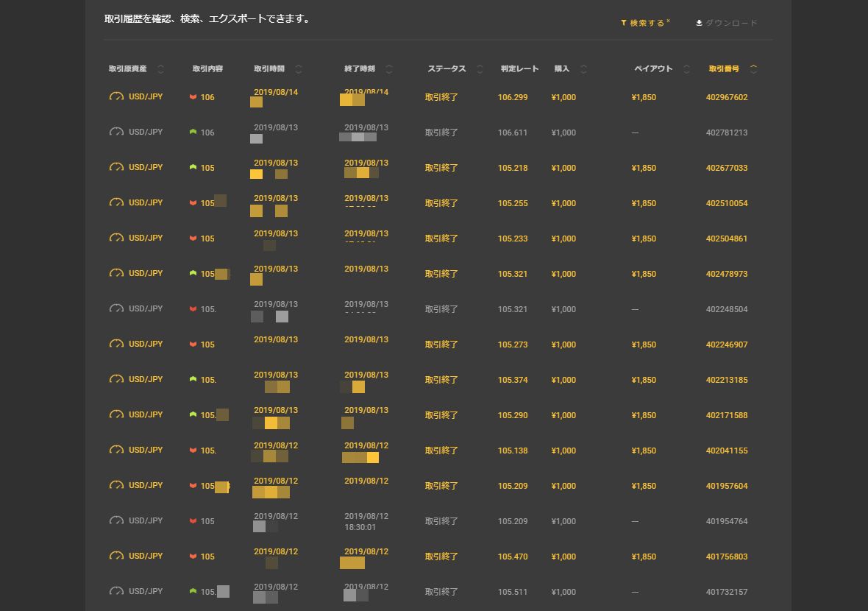Click the rate value 106.299
The height and width of the screenshot is (611, 868).
513,97
